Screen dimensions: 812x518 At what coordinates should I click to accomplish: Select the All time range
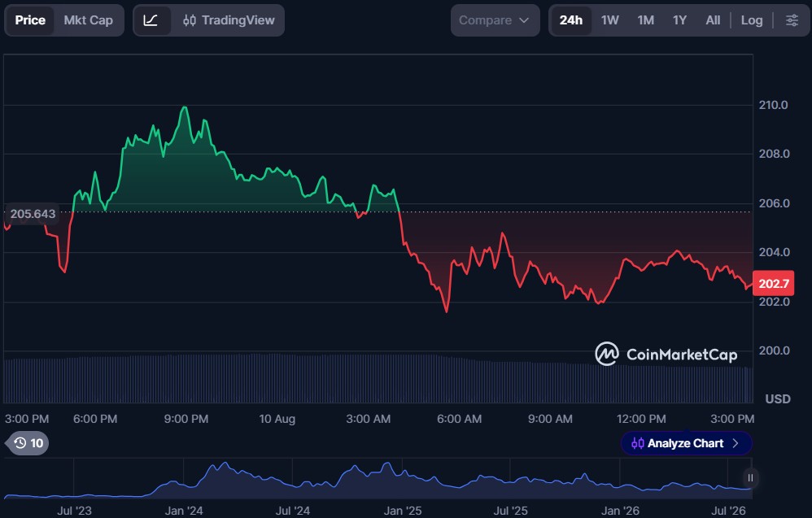[x=713, y=20]
